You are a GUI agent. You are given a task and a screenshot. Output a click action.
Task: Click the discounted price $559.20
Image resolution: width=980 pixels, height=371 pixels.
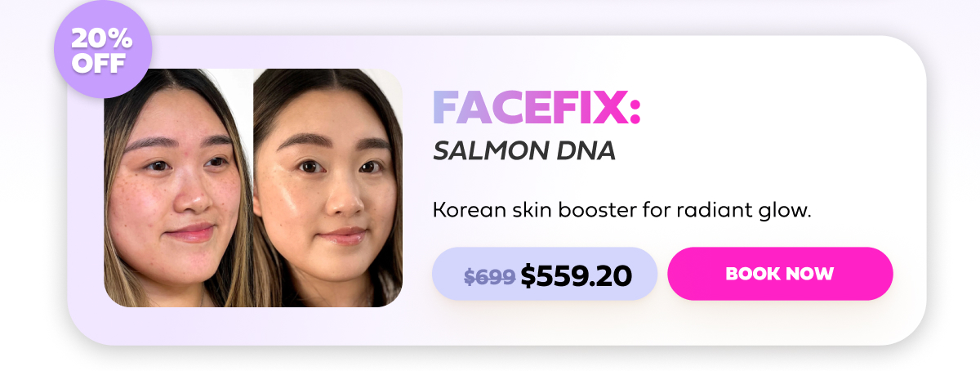click(x=576, y=276)
